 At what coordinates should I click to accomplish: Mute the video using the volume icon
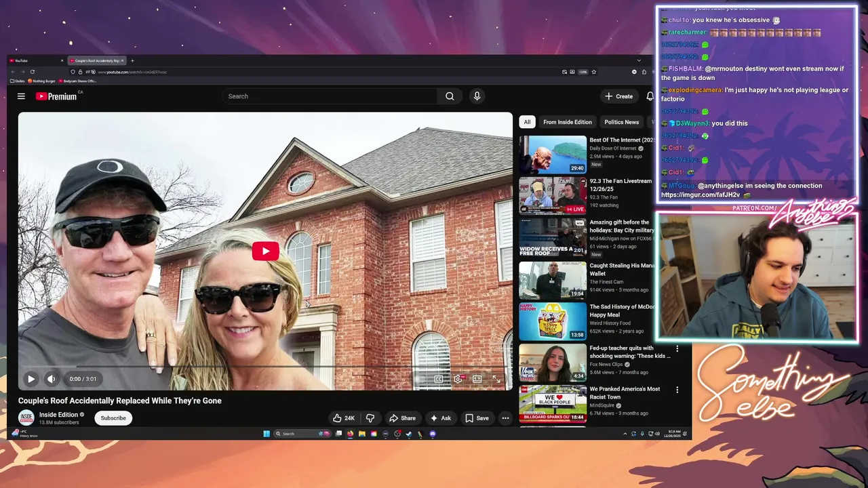[x=51, y=379]
